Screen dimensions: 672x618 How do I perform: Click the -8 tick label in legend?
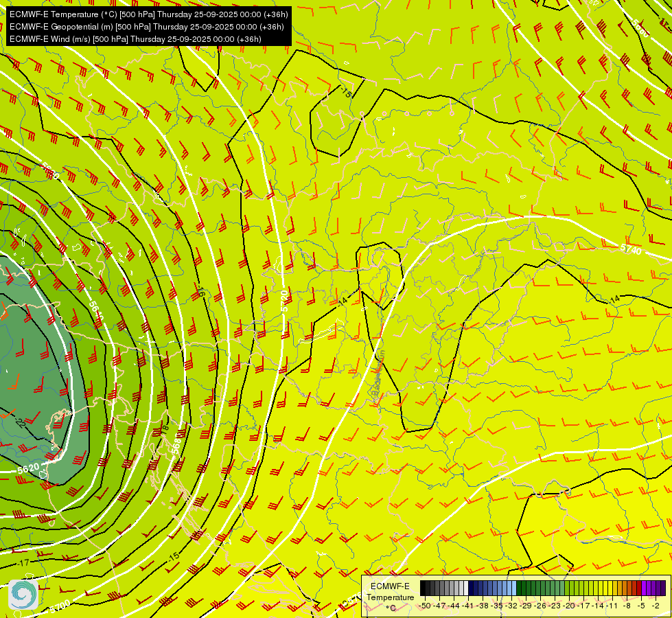coord(627,606)
